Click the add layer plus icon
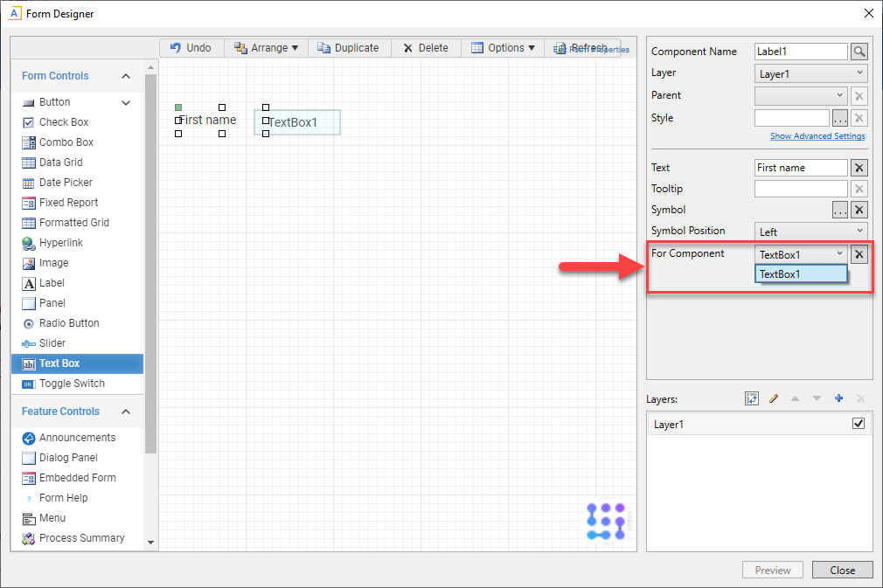The image size is (883, 588). click(838, 398)
